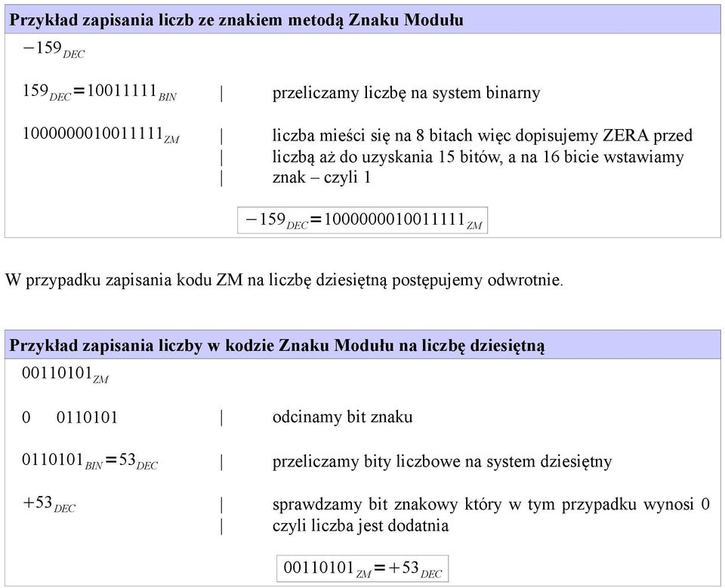
Task: Click the bits 0110101 after the sign bit
Action: coord(87,417)
